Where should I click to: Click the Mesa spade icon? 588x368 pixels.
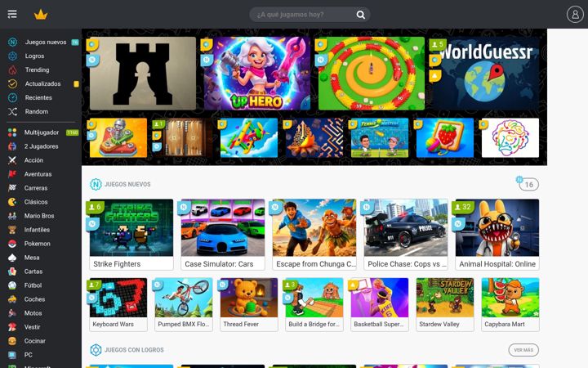12,258
